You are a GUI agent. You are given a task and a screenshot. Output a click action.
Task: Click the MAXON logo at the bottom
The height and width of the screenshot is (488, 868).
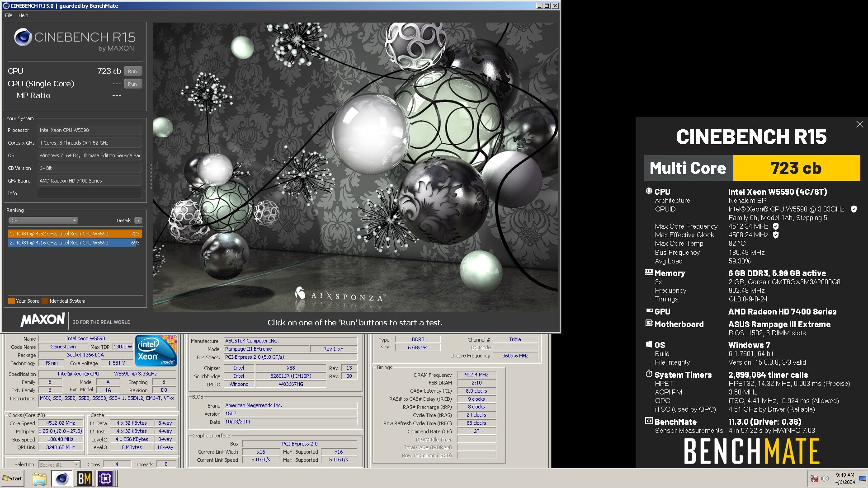[x=43, y=320]
